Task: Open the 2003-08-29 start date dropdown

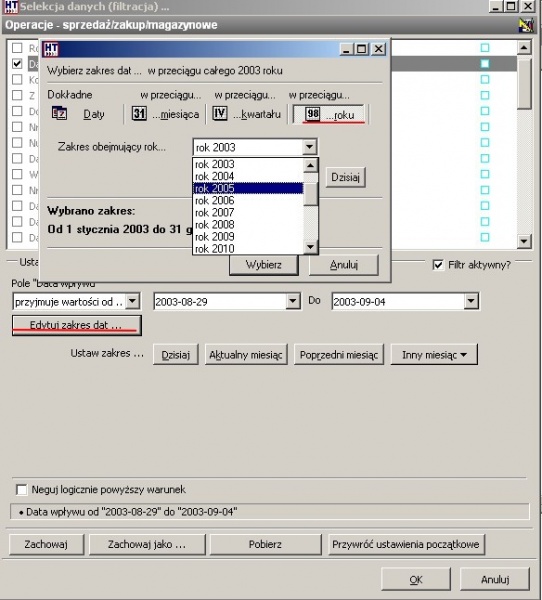Action: (293, 302)
